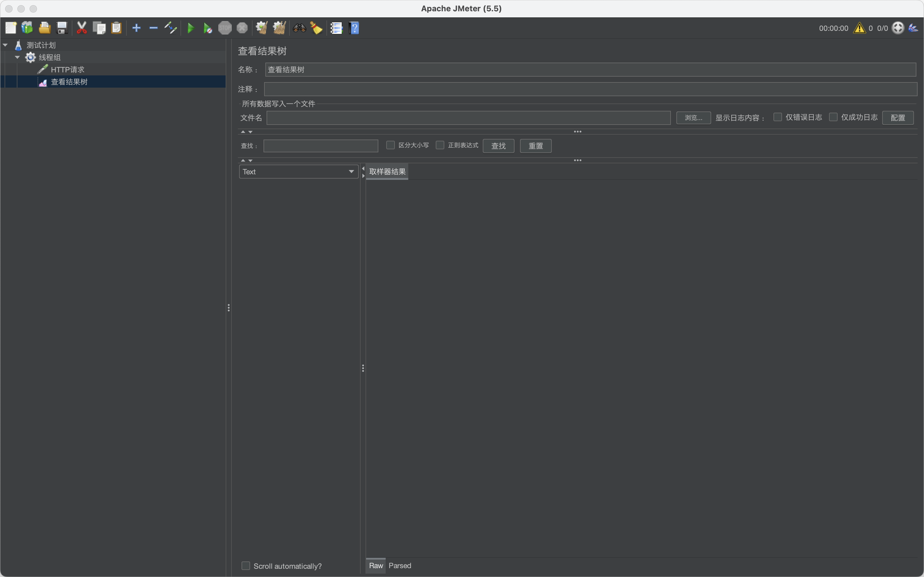The image size is (924, 577).
Task: Click the green Start test run icon
Action: [x=191, y=28]
